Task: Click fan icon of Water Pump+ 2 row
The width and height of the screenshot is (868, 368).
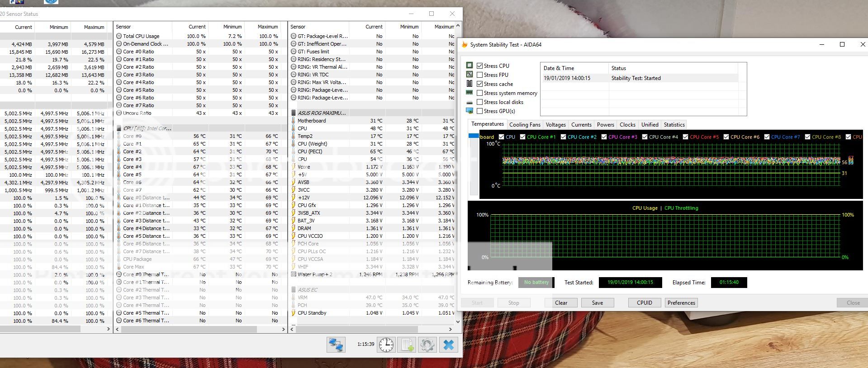Action: point(294,274)
